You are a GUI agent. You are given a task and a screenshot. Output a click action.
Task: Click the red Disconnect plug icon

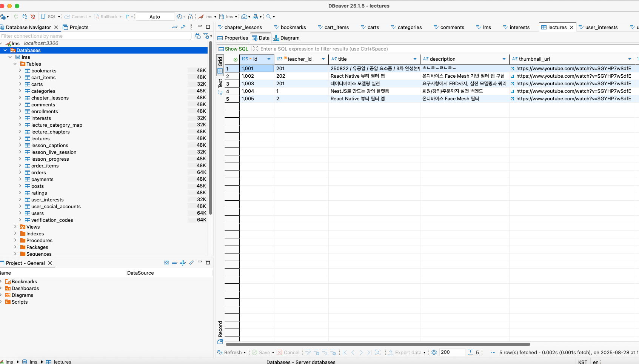33,17
